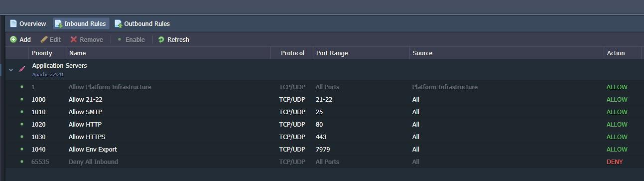Image resolution: width=644 pixels, height=181 pixels.
Task: Switch to the Inbound Rules tab
Action: click(x=81, y=23)
